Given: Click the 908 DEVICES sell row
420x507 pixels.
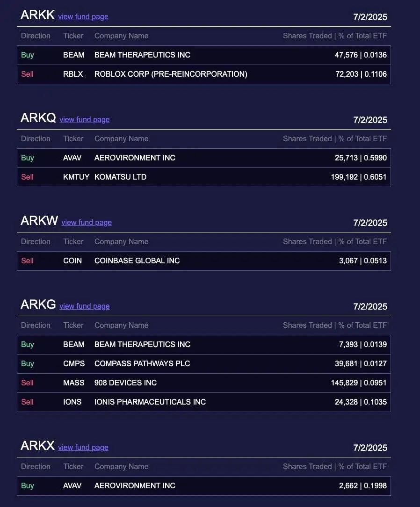Looking at the screenshot, I should (x=204, y=383).
